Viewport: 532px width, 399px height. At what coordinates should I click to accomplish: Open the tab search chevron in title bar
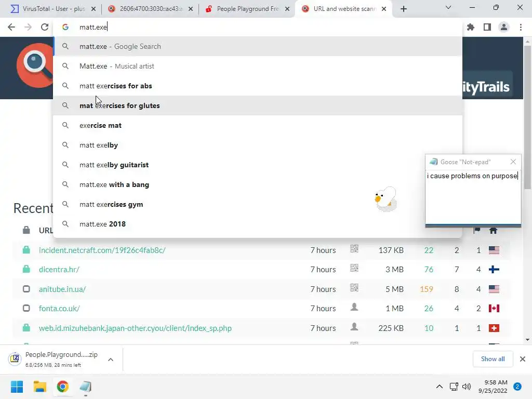pyautogui.click(x=448, y=7)
